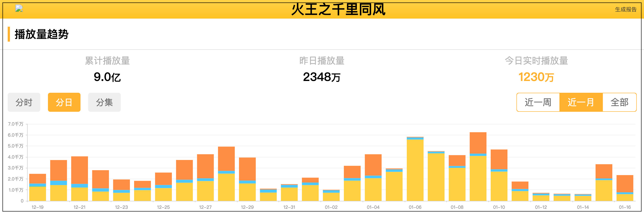This screenshot has height=214, width=644.
Task: Click the 12-28 bar's orange segment
Action: coord(226,159)
